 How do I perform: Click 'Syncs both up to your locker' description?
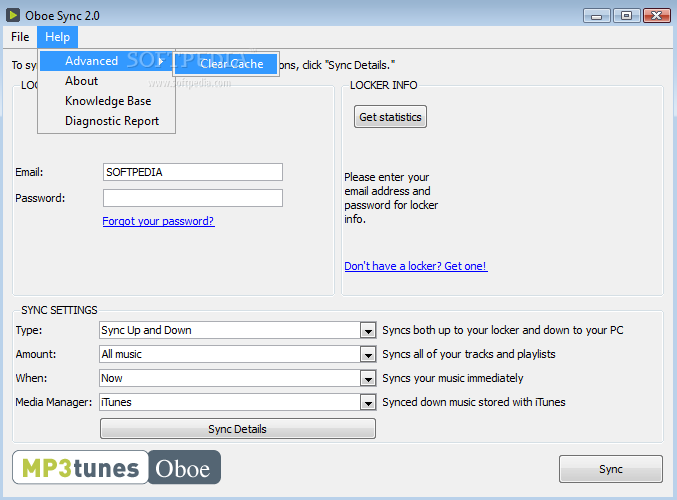click(503, 330)
